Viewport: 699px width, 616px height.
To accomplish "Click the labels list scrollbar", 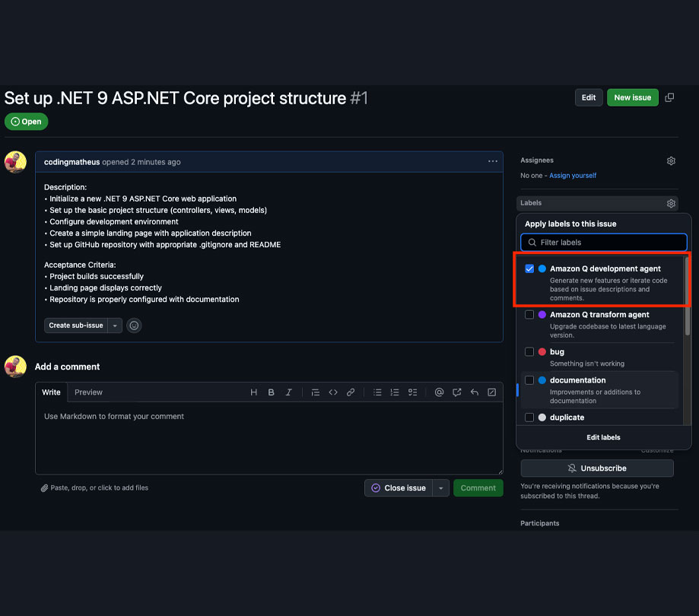I will tap(688, 297).
